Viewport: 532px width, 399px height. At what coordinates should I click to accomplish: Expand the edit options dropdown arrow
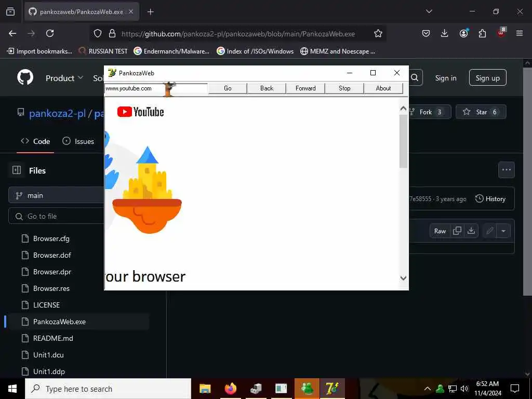pos(503,231)
